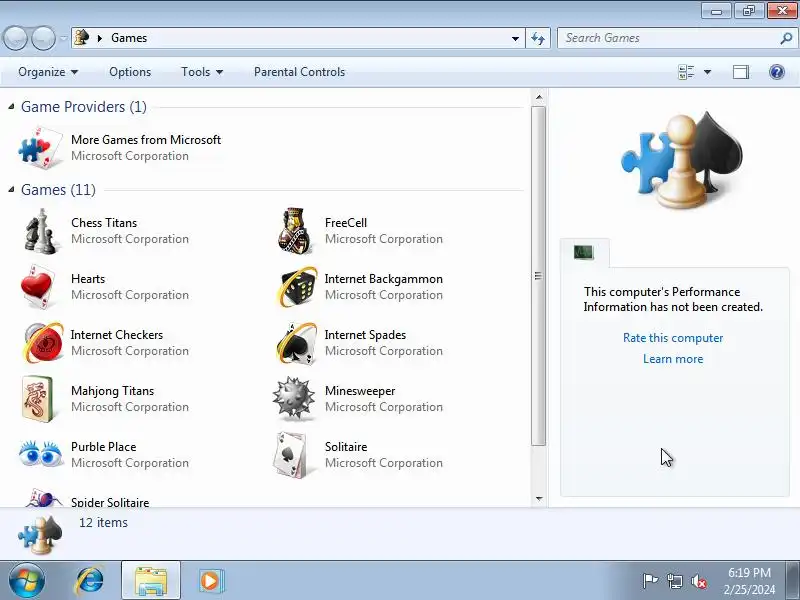Viewport: 800px width, 600px height.
Task: Select the Solitaire card icon
Action: coord(291,455)
